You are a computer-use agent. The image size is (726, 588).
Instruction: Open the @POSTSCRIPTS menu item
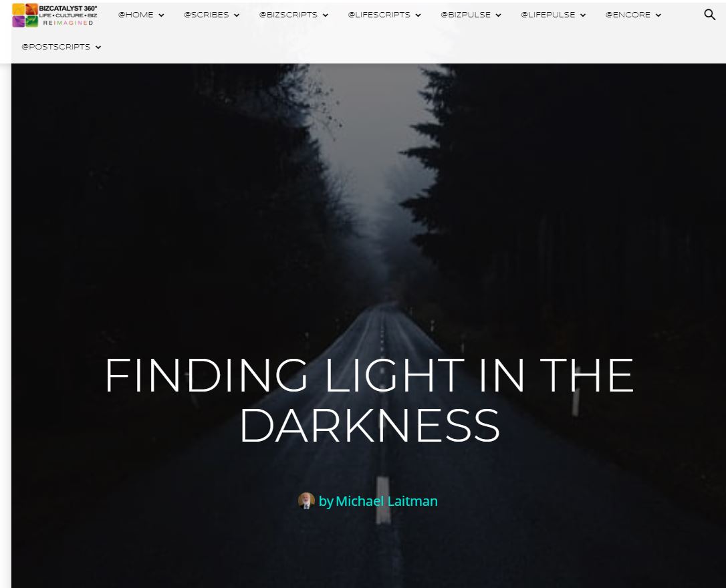pyautogui.click(x=56, y=47)
